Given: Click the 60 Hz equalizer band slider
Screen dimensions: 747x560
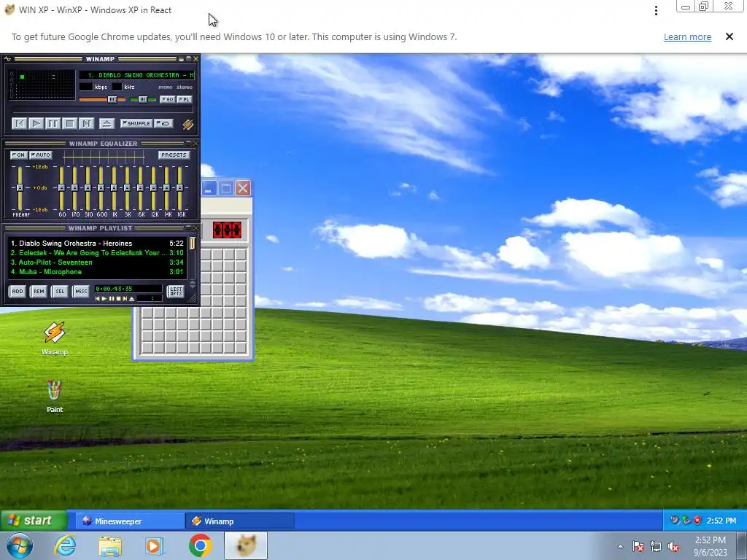Looking at the screenshot, I should tap(61, 188).
